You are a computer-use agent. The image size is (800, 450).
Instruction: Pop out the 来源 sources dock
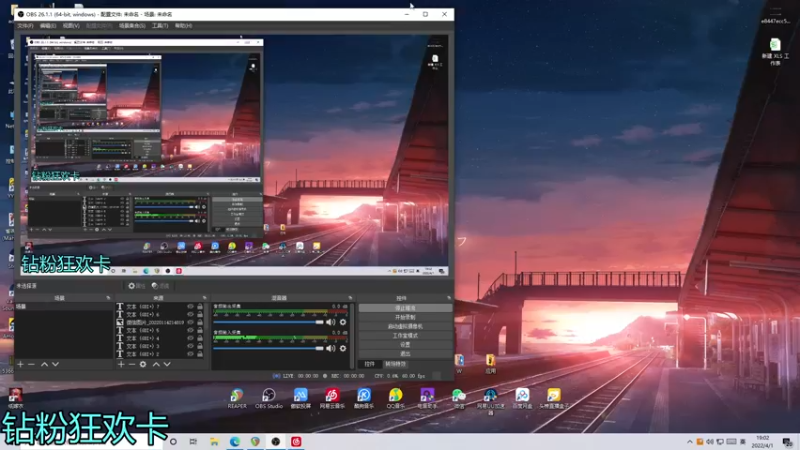tap(205, 298)
